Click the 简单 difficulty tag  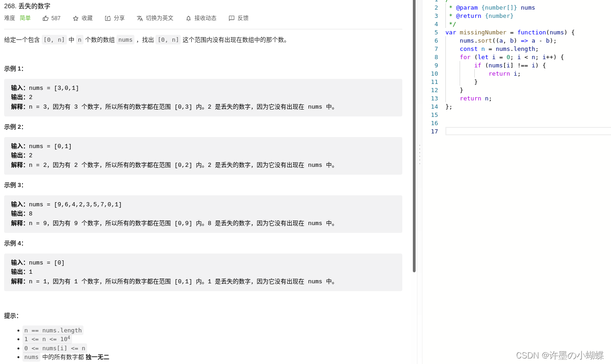[x=25, y=18]
